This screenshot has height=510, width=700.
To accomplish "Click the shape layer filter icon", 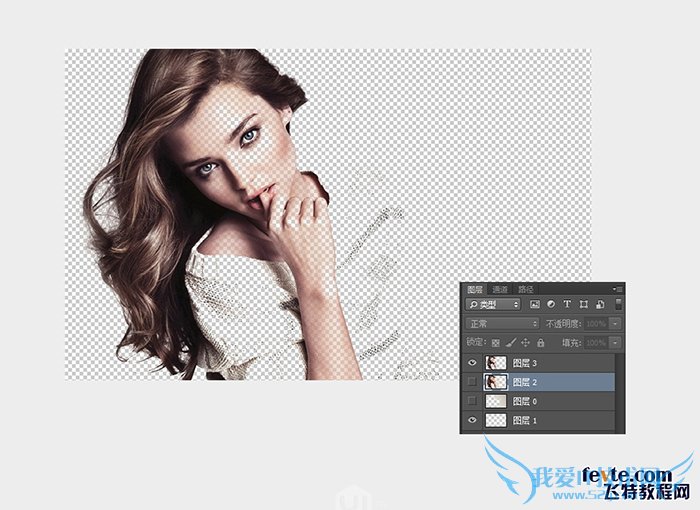I will pos(582,304).
